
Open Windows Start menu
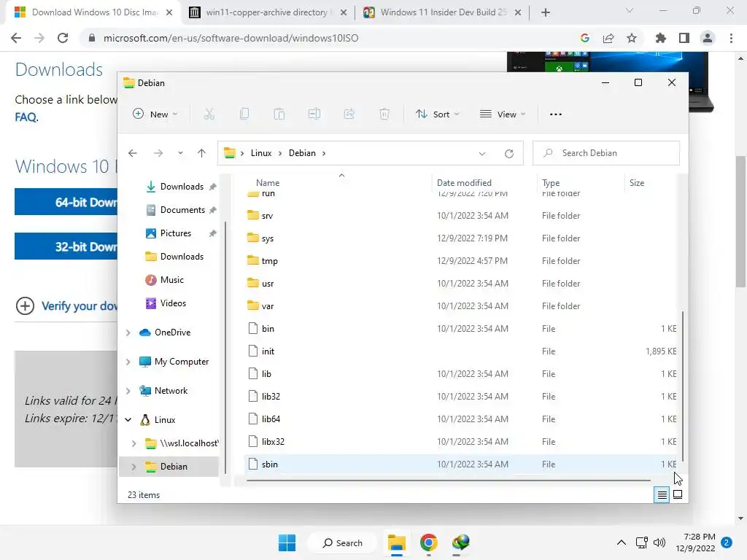pos(287,542)
